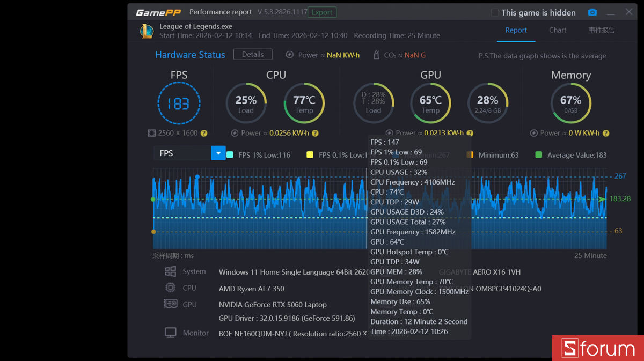Viewport: 644px width, 361px height.
Task: Select the System info icon
Action: pyautogui.click(x=171, y=271)
